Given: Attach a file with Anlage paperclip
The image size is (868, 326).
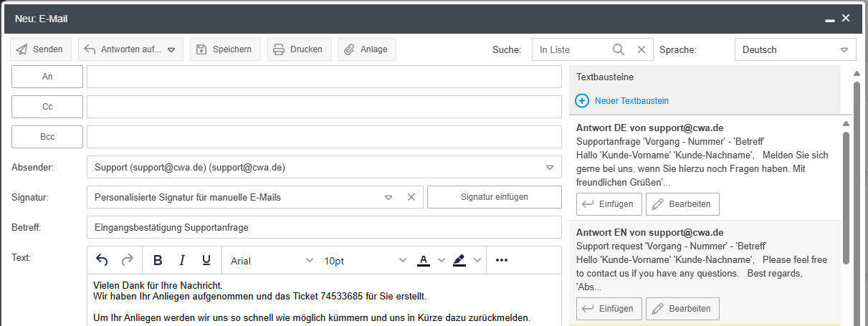Looking at the screenshot, I should tap(349, 49).
